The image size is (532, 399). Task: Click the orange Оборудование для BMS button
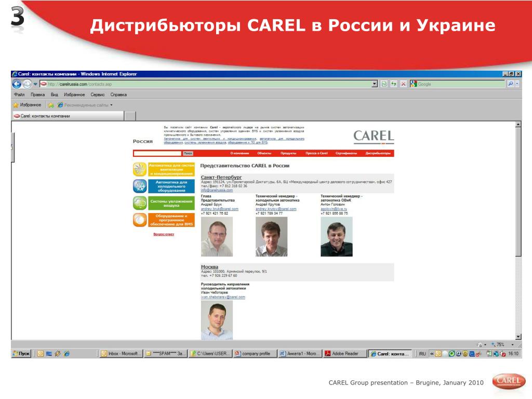[171, 220]
